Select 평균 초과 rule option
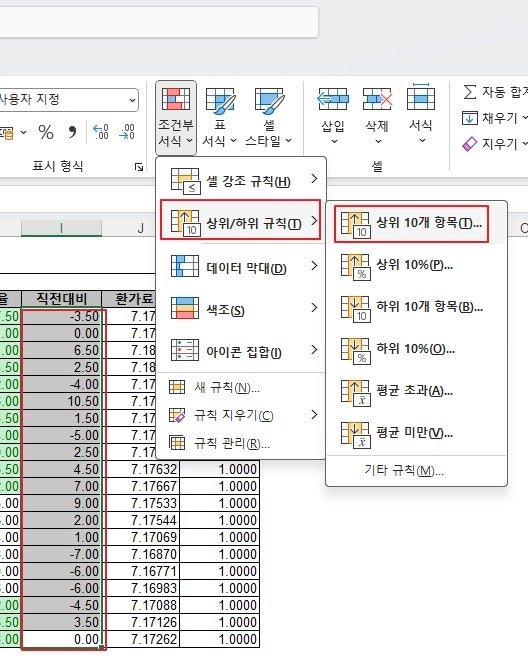Viewport: 528px width, 664px height. pyautogui.click(x=415, y=391)
